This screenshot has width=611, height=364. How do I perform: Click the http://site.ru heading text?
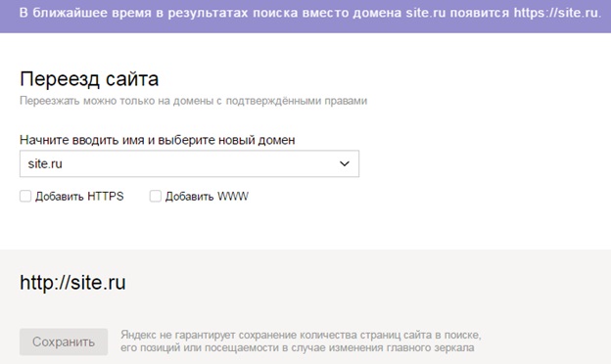pyautogui.click(x=72, y=283)
